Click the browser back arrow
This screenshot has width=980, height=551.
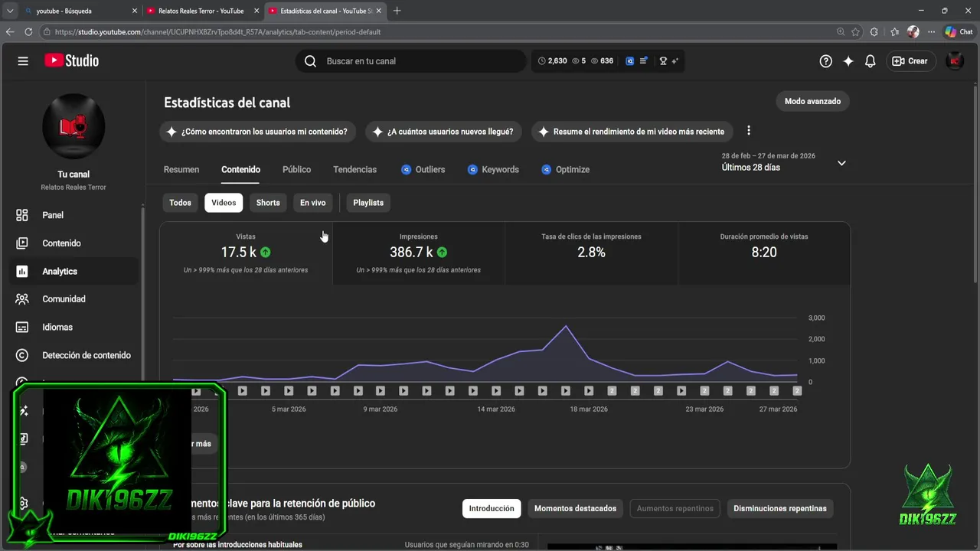(10, 32)
